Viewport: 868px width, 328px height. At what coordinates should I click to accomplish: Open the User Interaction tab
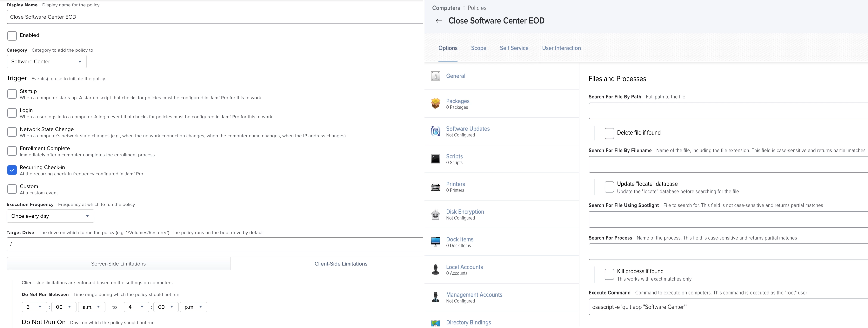point(561,48)
